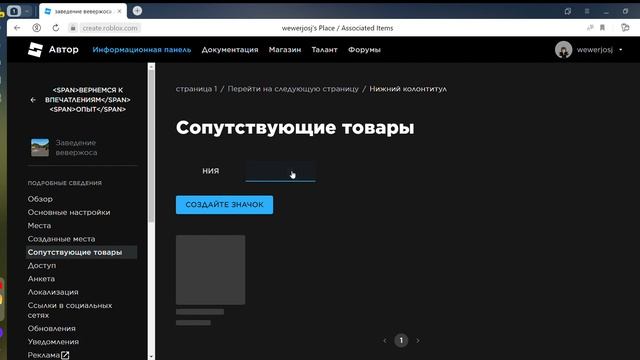Open the placeholder badge card thumbnail
Image resolution: width=640 pixels, height=360 pixels.
point(211,270)
